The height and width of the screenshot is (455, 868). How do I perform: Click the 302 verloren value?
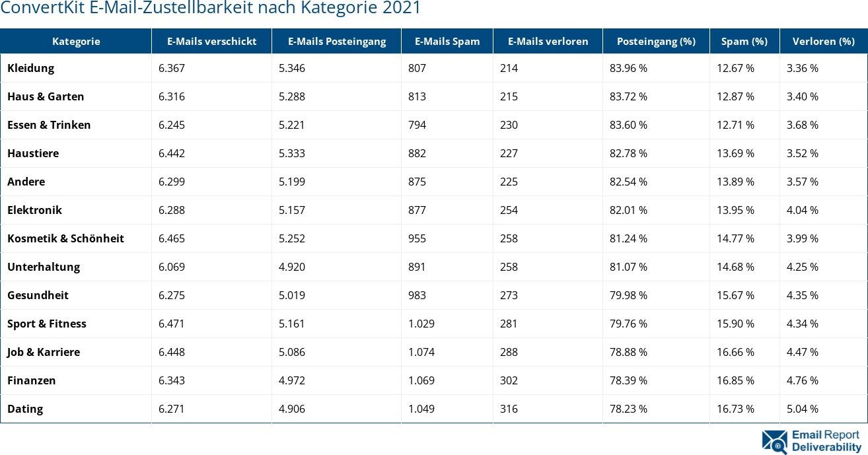click(509, 380)
